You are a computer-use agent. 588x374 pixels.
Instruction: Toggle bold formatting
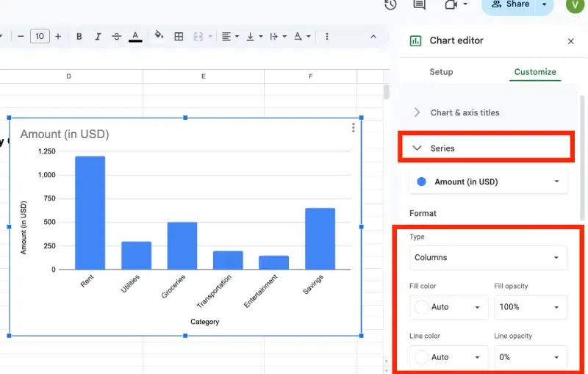tap(79, 36)
